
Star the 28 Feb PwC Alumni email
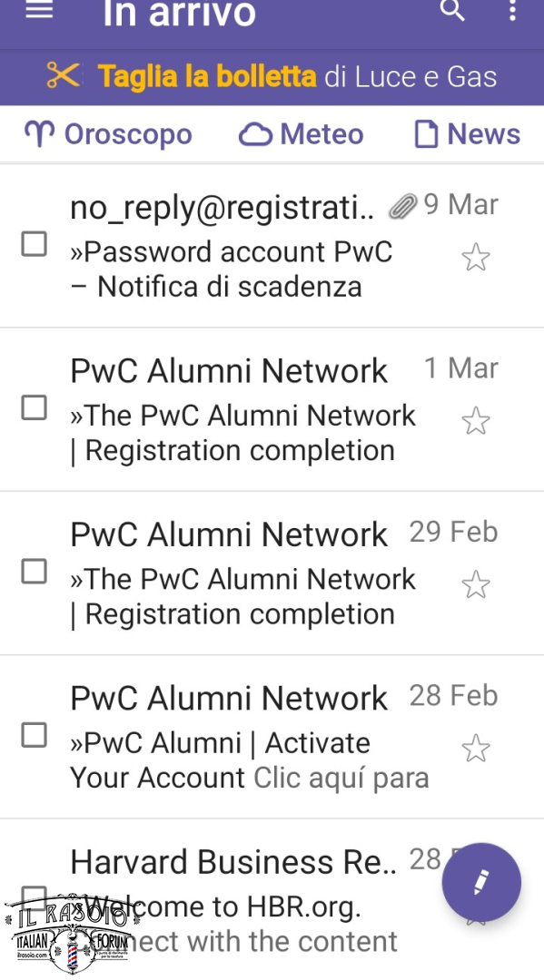pyautogui.click(x=476, y=748)
